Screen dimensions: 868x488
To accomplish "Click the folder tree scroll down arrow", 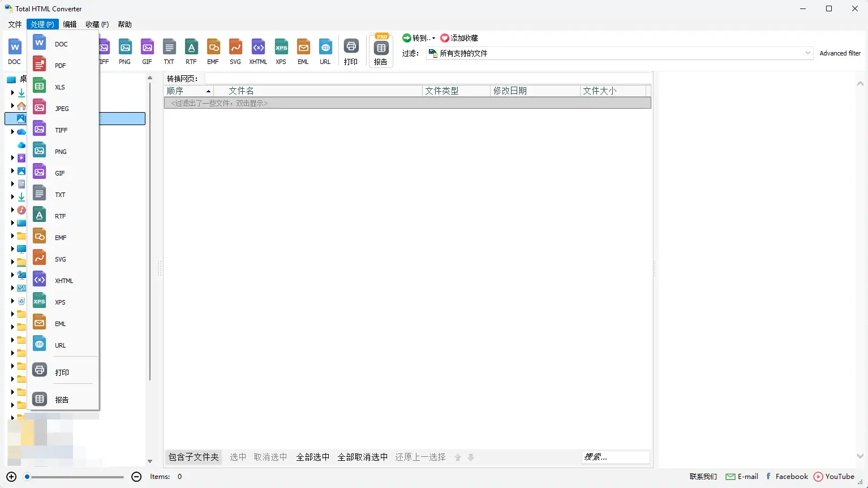I will tap(150, 461).
